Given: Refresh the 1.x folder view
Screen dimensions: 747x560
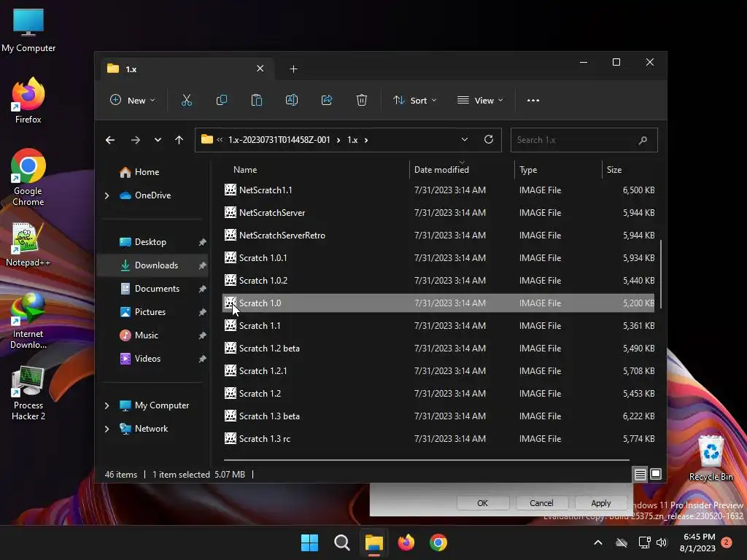Looking at the screenshot, I should coord(488,139).
